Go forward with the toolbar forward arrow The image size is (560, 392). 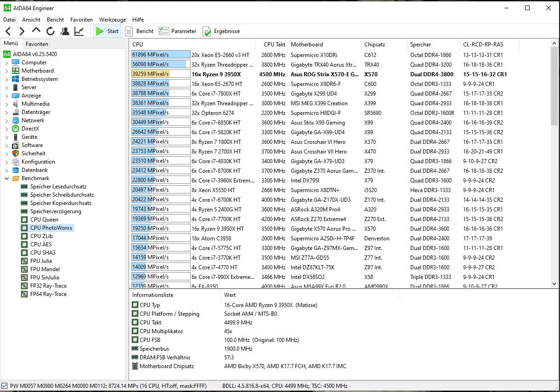(22, 31)
